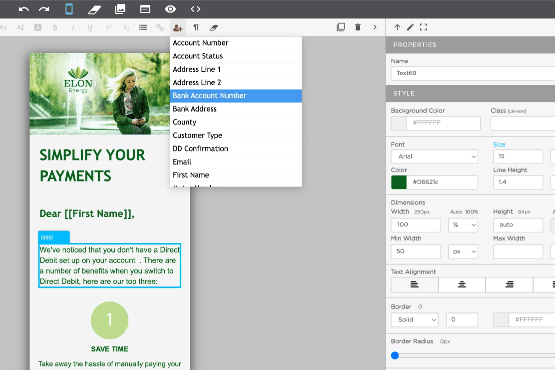This screenshot has height=370, width=555.
Task: Select Account Number from field list
Action: pyautogui.click(x=236, y=43)
